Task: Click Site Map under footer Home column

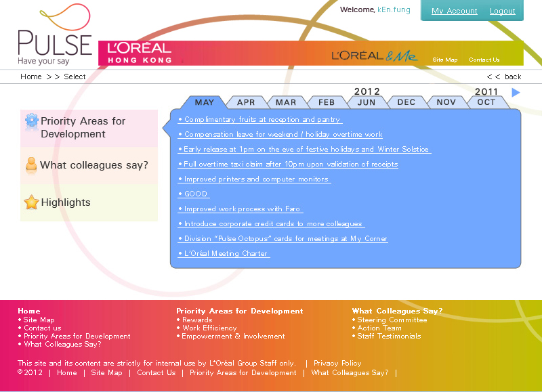Action: [x=39, y=320]
